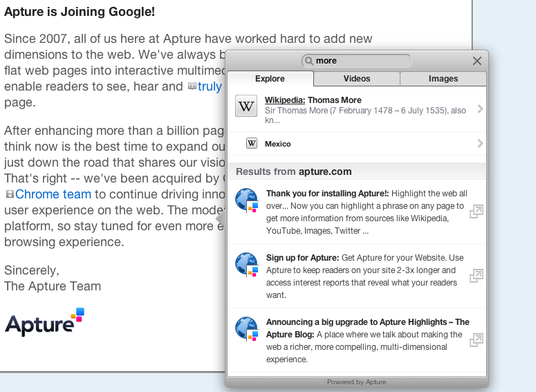Expand the Thomas More Wikipedia result arrow

[480, 109]
